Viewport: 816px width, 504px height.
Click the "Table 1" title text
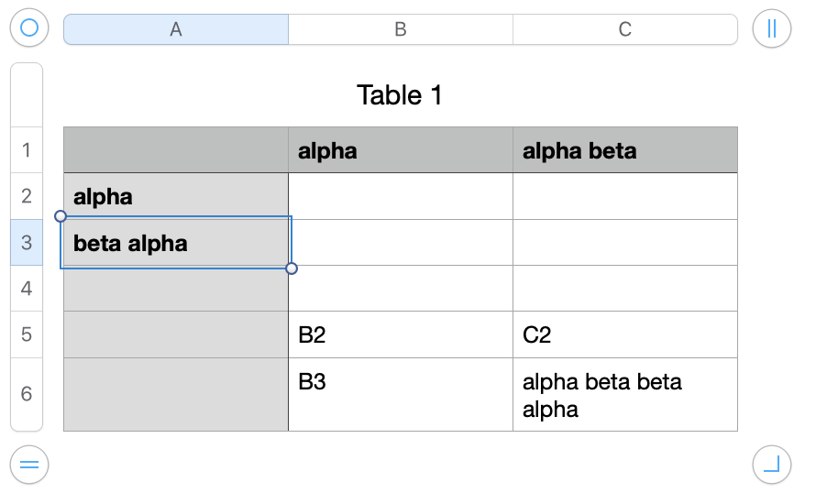[x=400, y=94]
